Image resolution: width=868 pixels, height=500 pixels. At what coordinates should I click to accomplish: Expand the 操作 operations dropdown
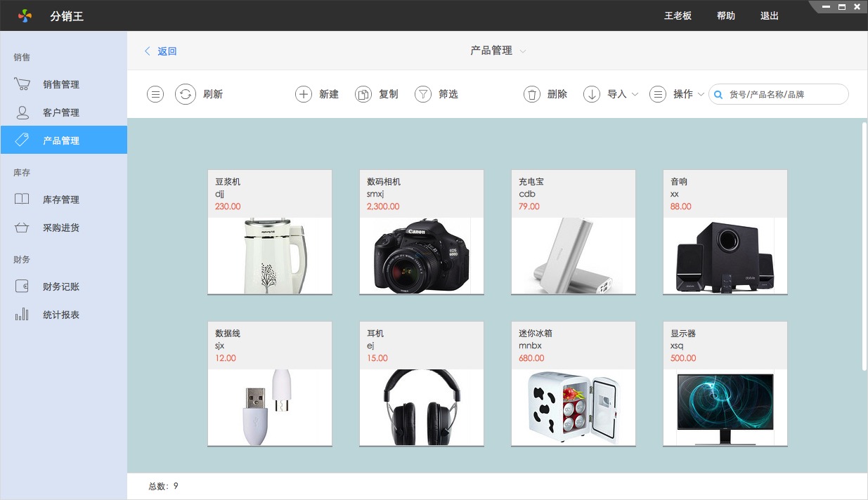click(701, 94)
